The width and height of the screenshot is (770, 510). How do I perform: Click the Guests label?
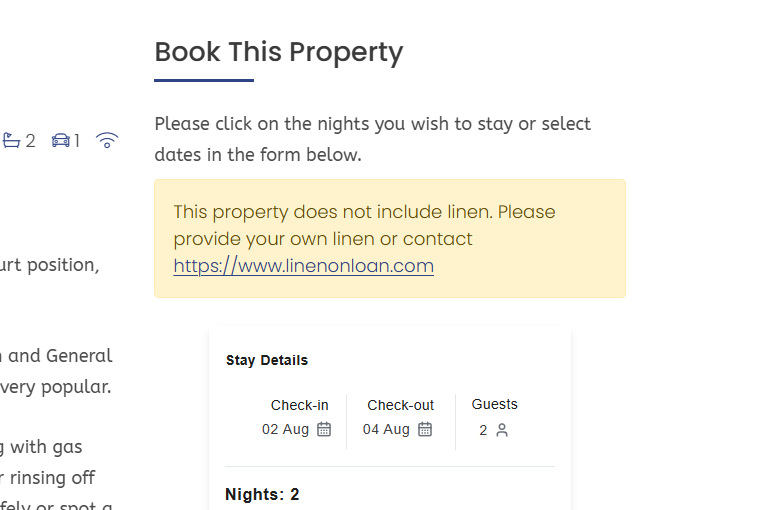494,404
